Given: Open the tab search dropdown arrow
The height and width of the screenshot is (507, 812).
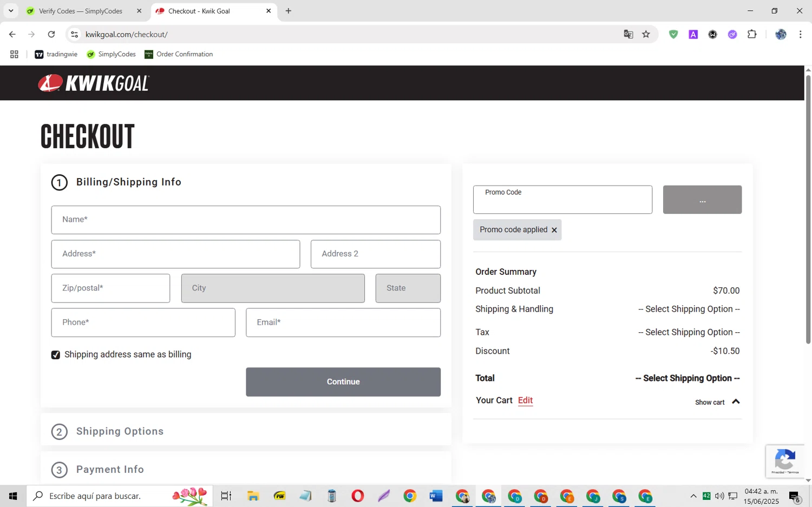Looking at the screenshot, I should 10,11.
